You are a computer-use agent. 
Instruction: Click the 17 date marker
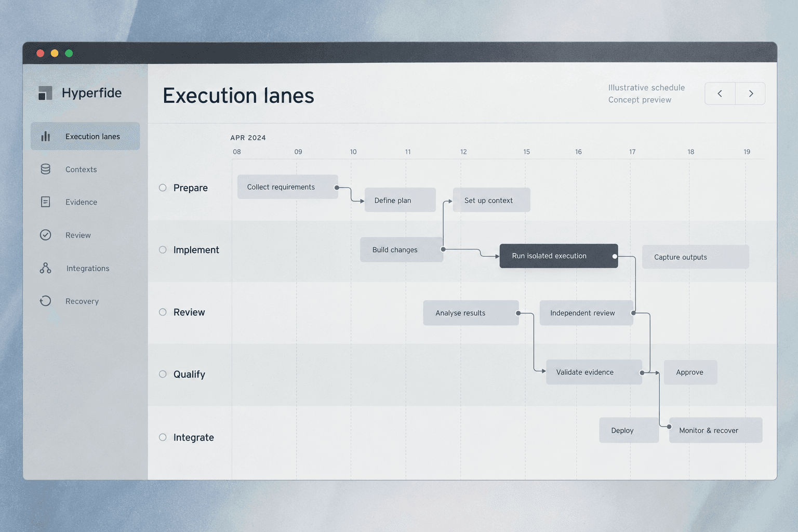coord(632,152)
